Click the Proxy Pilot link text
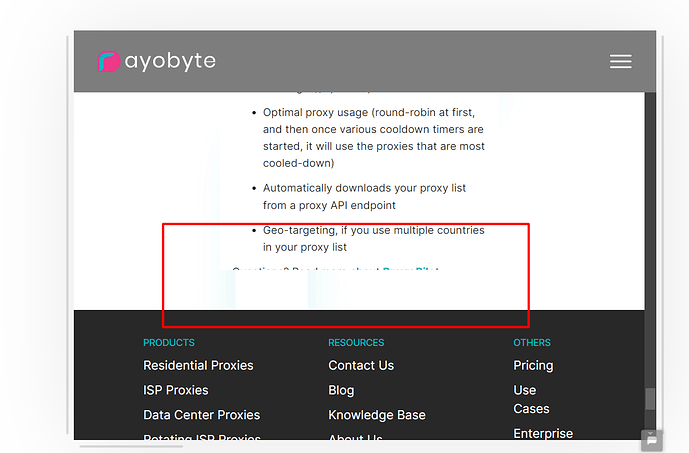 [412, 270]
